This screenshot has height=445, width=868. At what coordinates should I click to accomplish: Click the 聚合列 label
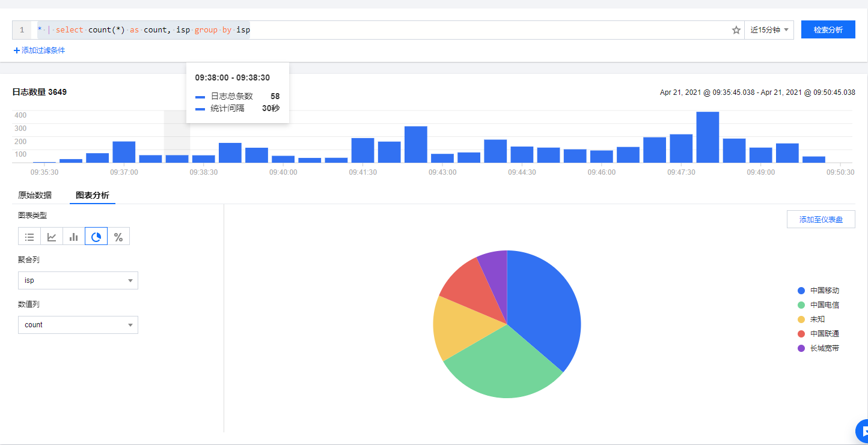[x=29, y=259]
